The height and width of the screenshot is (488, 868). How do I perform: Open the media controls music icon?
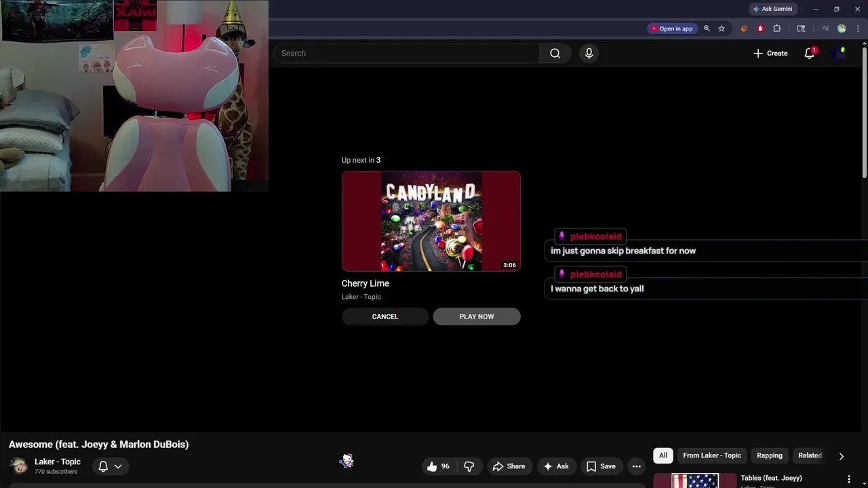click(825, 28)
